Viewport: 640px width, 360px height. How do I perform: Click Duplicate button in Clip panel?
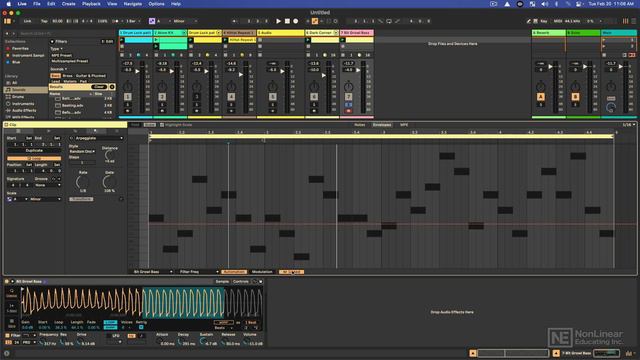(x=34, y=151)
